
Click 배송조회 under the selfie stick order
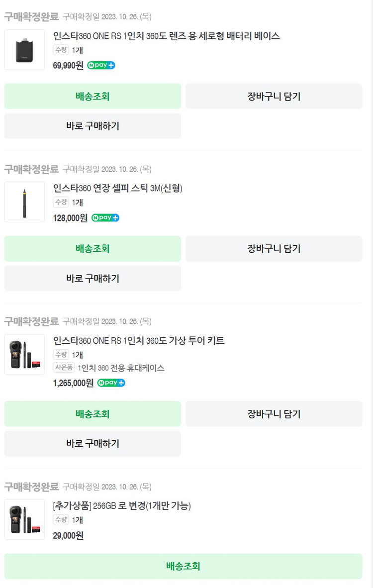pos(93,249)
